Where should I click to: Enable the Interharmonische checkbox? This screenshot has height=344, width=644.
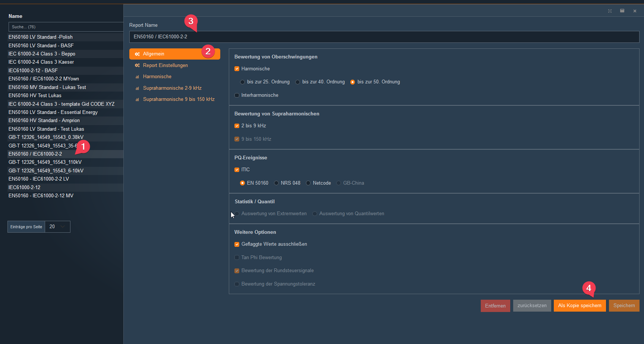[237, 95]
